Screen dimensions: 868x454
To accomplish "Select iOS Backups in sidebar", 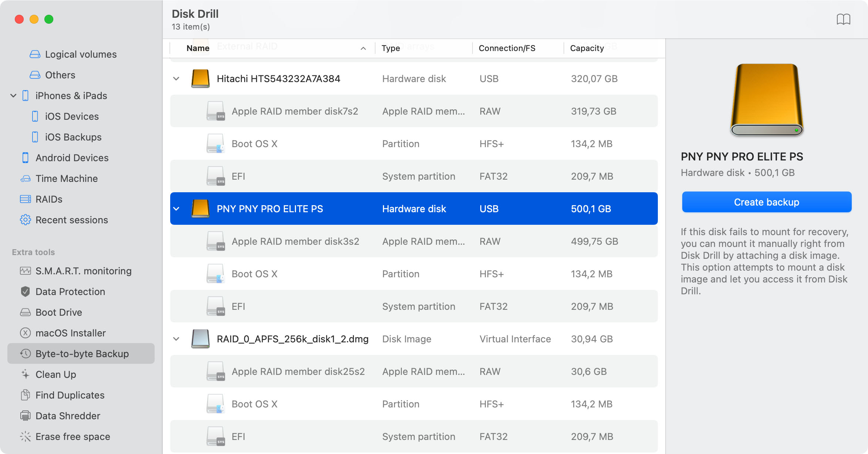I will [81, 137].
